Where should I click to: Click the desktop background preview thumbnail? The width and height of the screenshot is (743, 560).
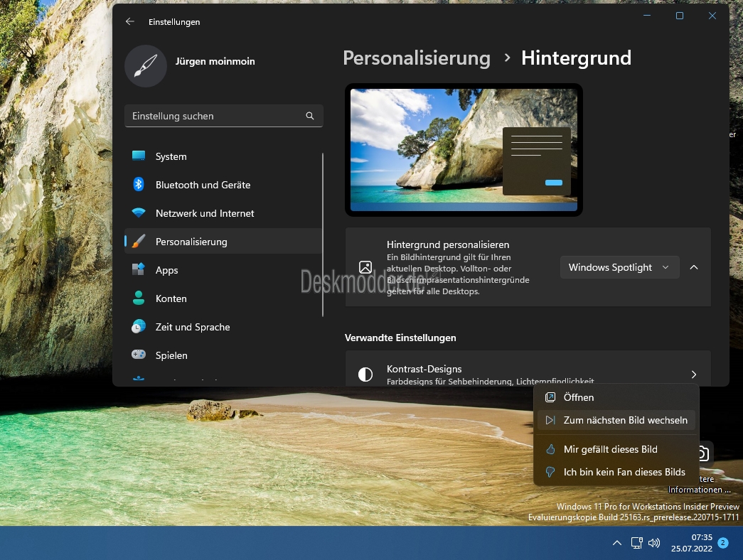coord(464,150)
